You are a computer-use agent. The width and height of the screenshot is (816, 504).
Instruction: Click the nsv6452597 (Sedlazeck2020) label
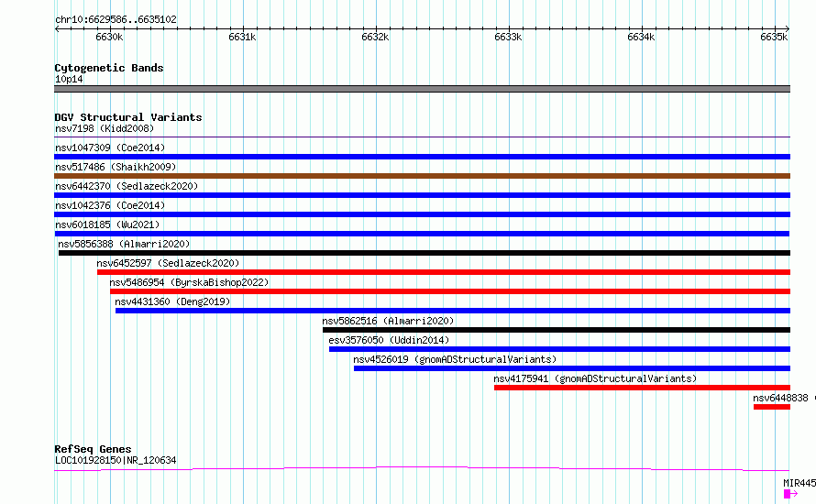pos(168,263)
